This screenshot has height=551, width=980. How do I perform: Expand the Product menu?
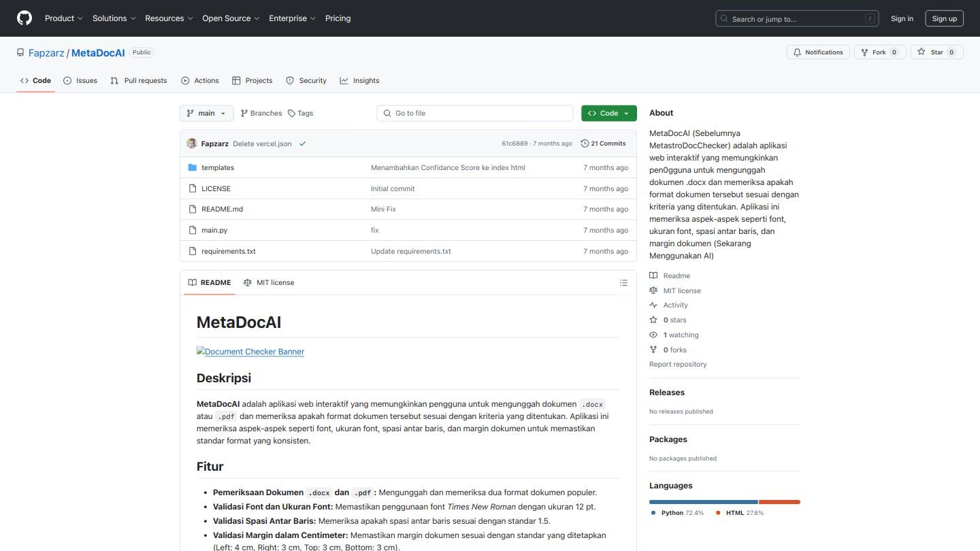64,18
